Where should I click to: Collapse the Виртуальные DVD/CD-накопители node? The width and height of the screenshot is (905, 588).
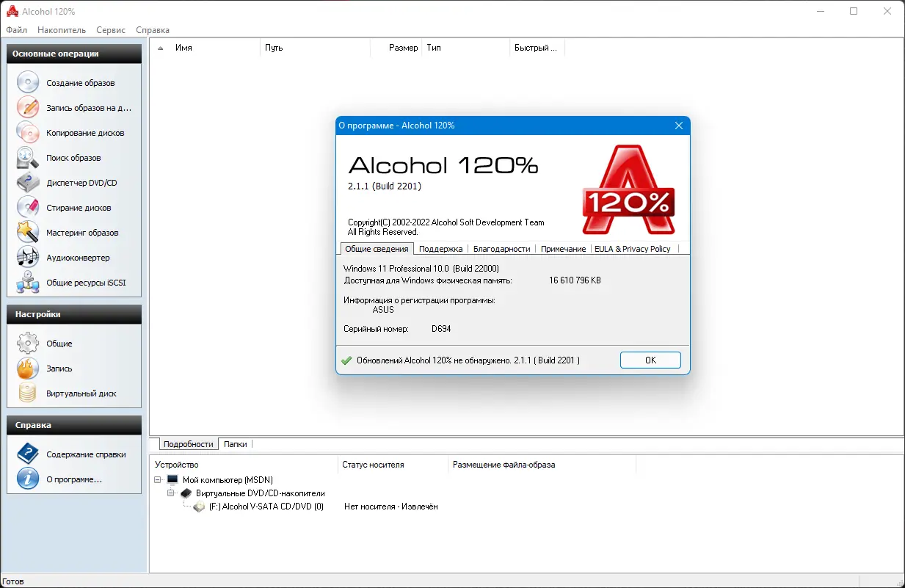[x=172, y=493]
